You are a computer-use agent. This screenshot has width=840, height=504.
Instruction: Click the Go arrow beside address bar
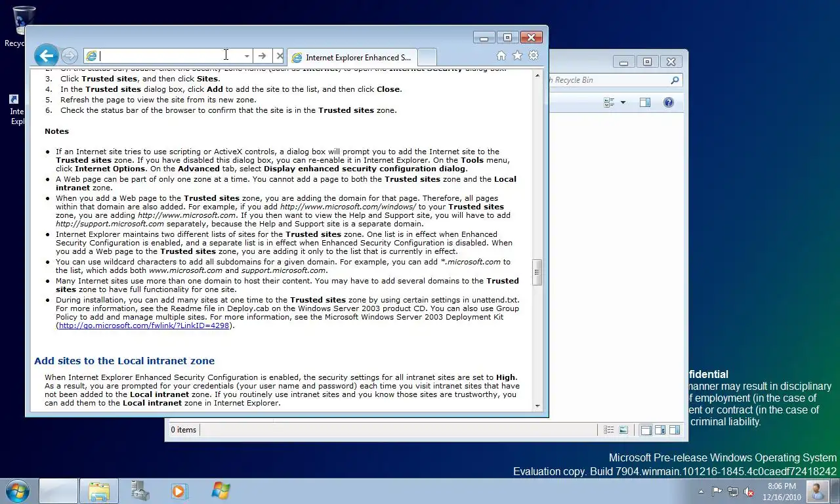point(262,56)
